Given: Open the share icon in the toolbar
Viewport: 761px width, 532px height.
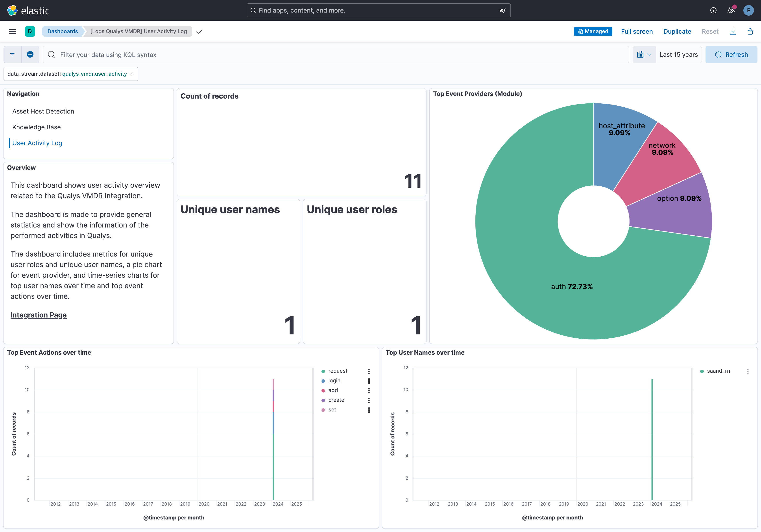Looking at the screenshot, I should click(750, 31).
